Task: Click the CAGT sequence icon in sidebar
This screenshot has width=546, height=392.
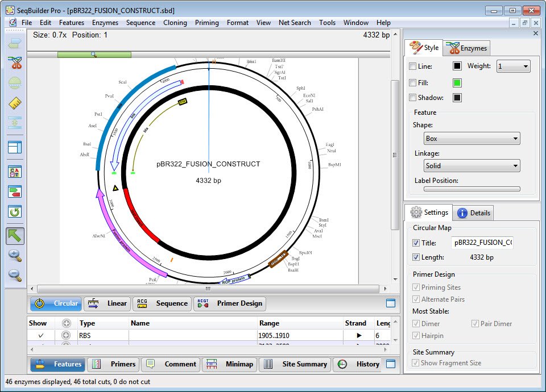Action: (15, 172)
